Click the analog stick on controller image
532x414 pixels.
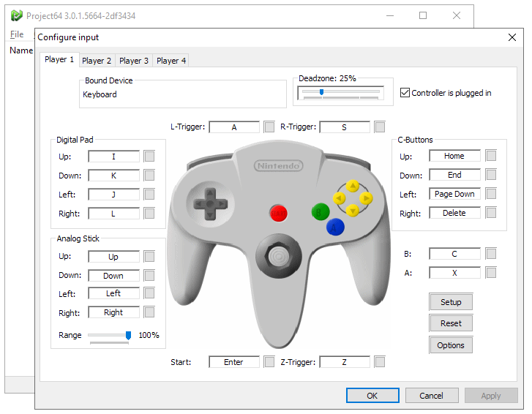(279, 256)
